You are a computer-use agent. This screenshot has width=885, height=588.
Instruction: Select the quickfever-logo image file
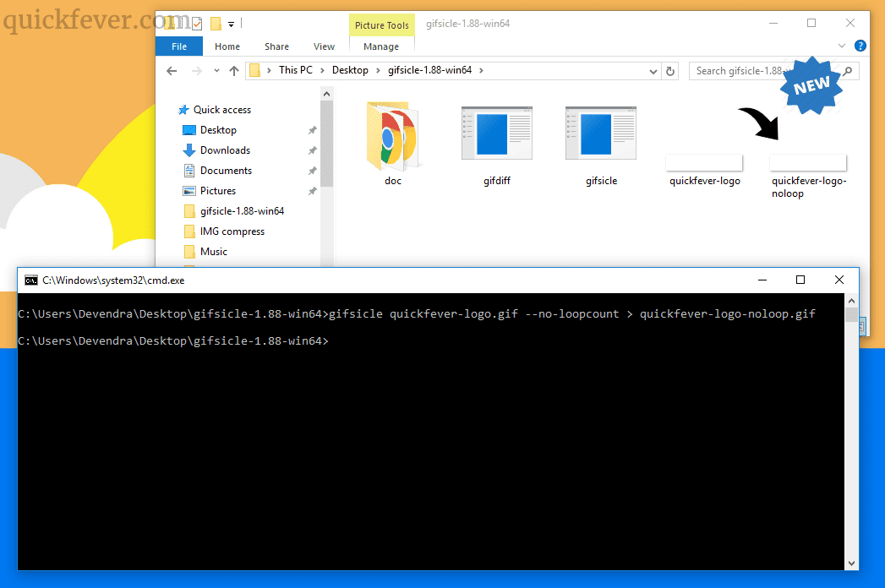click(704, 170)
